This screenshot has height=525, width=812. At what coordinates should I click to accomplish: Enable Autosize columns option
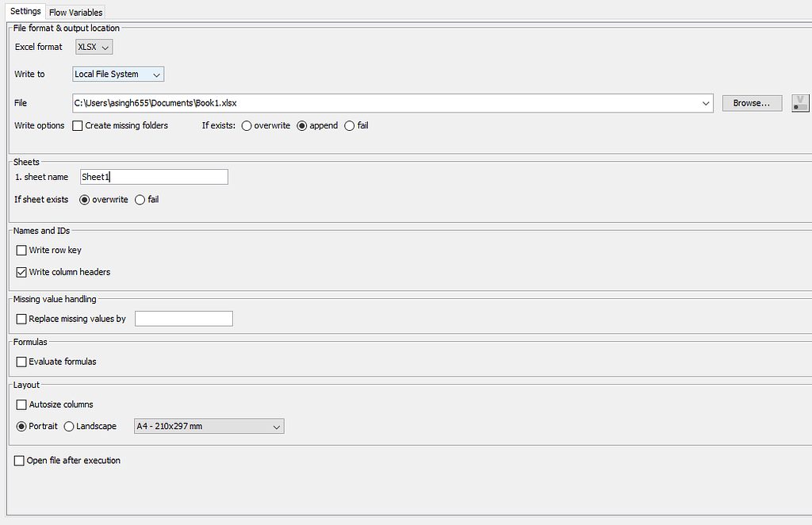tap(21, 404)
